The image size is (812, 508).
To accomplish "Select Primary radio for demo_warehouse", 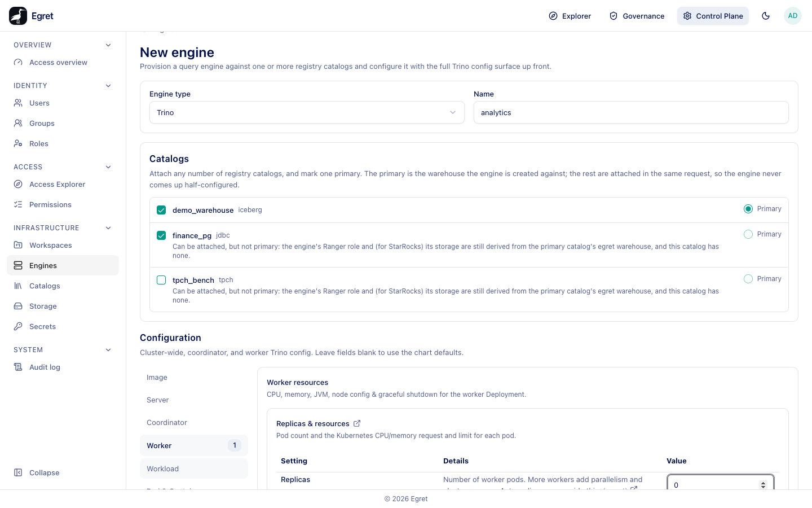I will tap(748, 209).
